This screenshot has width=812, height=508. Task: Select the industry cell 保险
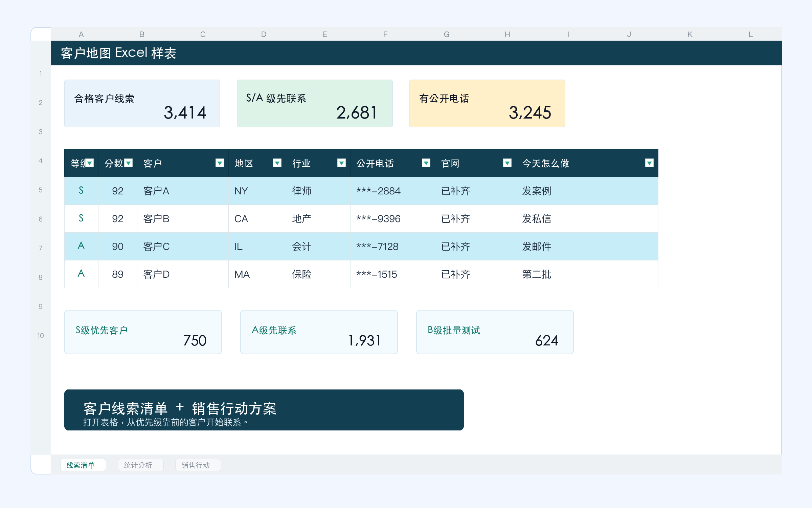[x=318, y=274]
